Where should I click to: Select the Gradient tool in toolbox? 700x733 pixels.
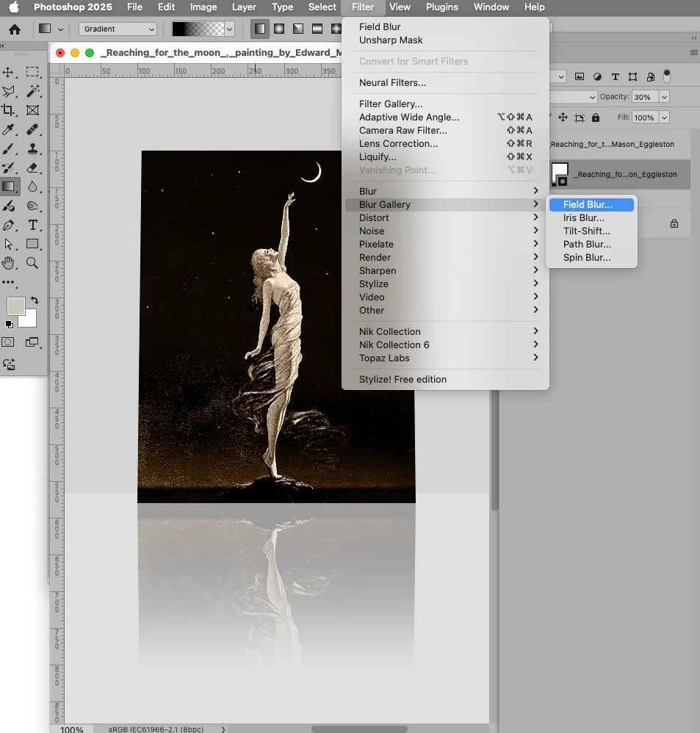8,187
